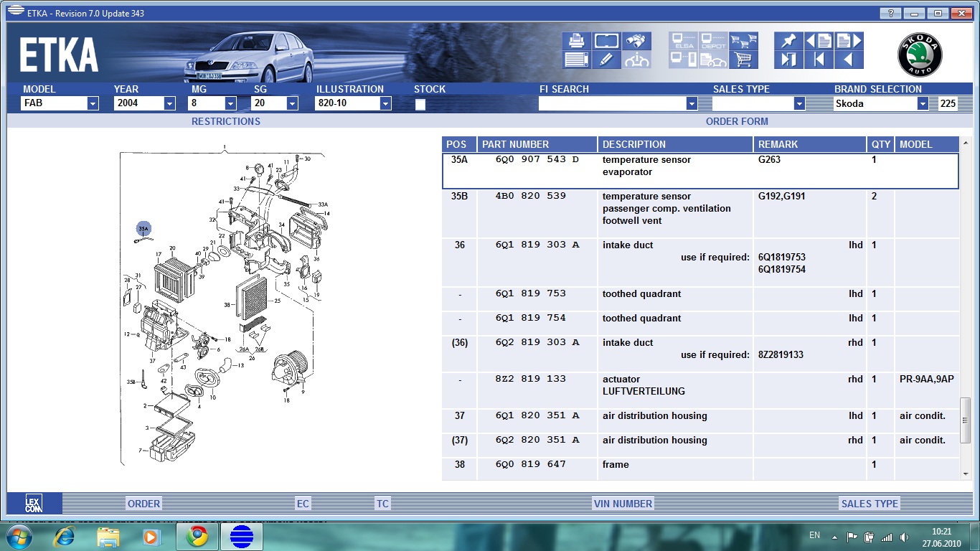This screenshot has width=980, height=551.
Task: Expand the SALES TYPE dropdown at top
Action: point(799,103)
